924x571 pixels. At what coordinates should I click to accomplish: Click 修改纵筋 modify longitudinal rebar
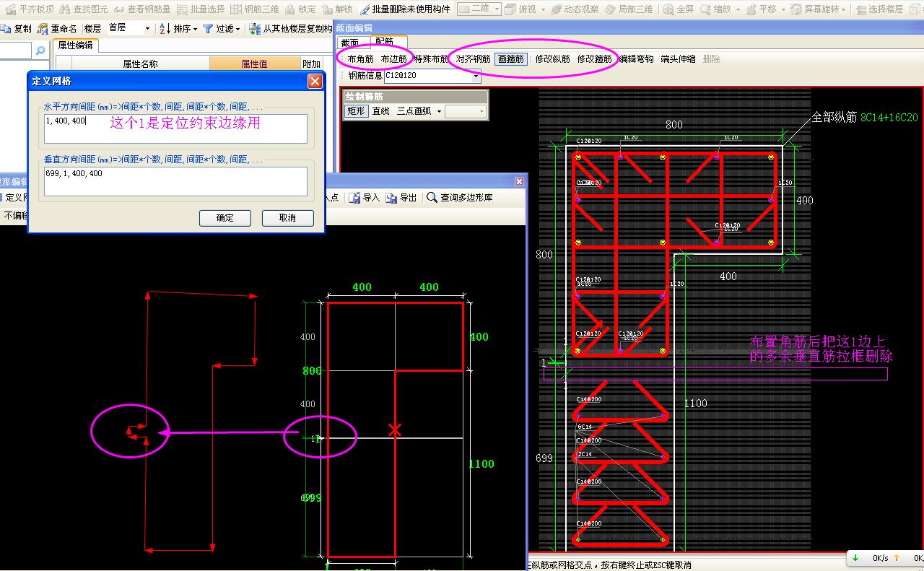553,59
